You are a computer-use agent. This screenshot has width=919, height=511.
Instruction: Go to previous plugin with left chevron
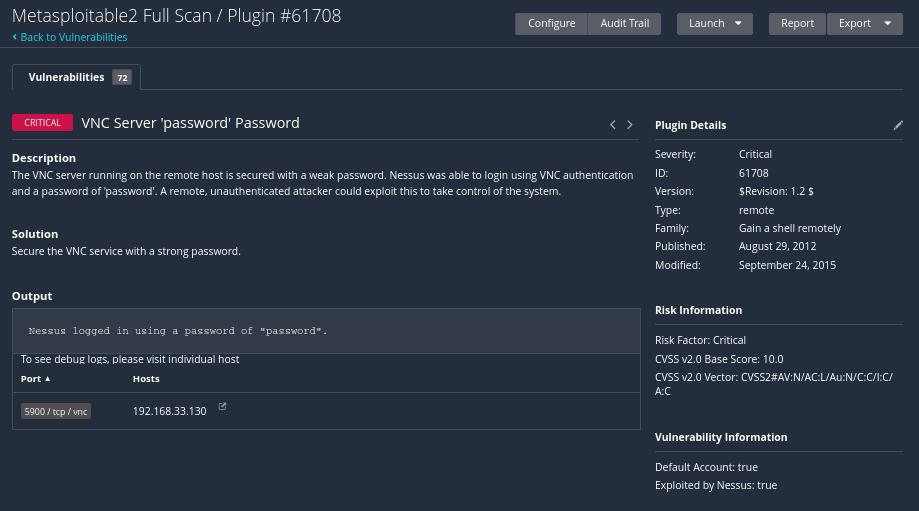pyautogui.click(x=613, y=125)
